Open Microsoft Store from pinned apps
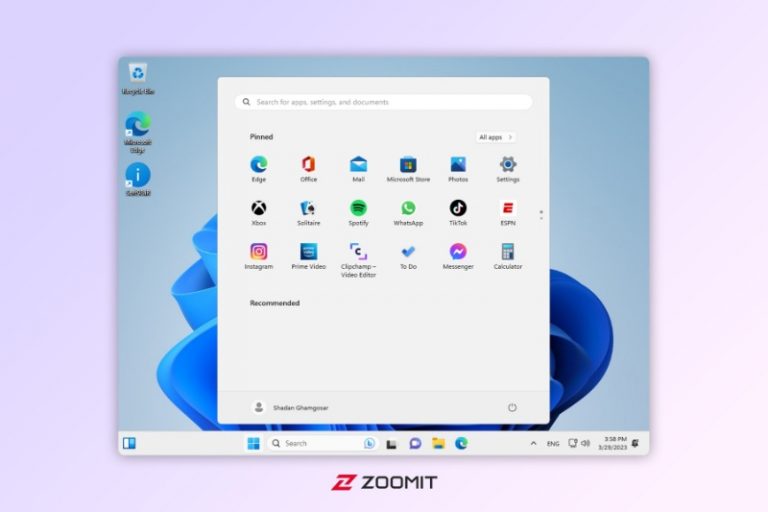Screen dimensions: 768x512 (x=408, y=169)
